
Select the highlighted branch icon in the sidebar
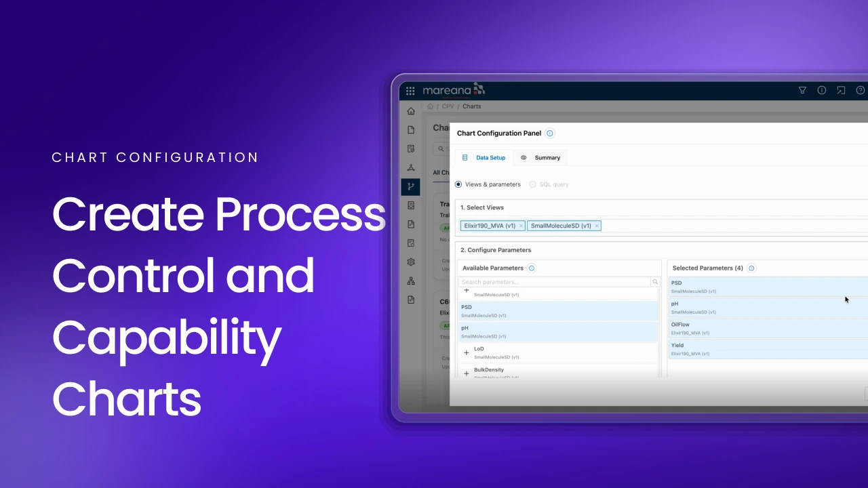click(x=411, y=186)
